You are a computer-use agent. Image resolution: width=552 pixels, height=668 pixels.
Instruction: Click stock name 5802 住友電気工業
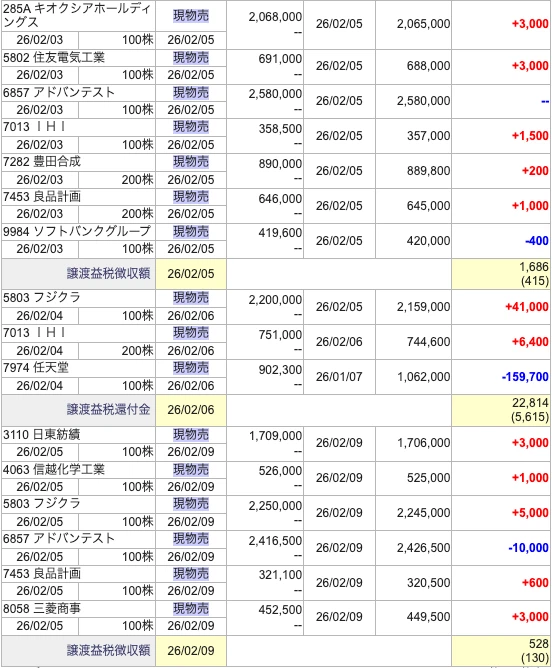54,58
